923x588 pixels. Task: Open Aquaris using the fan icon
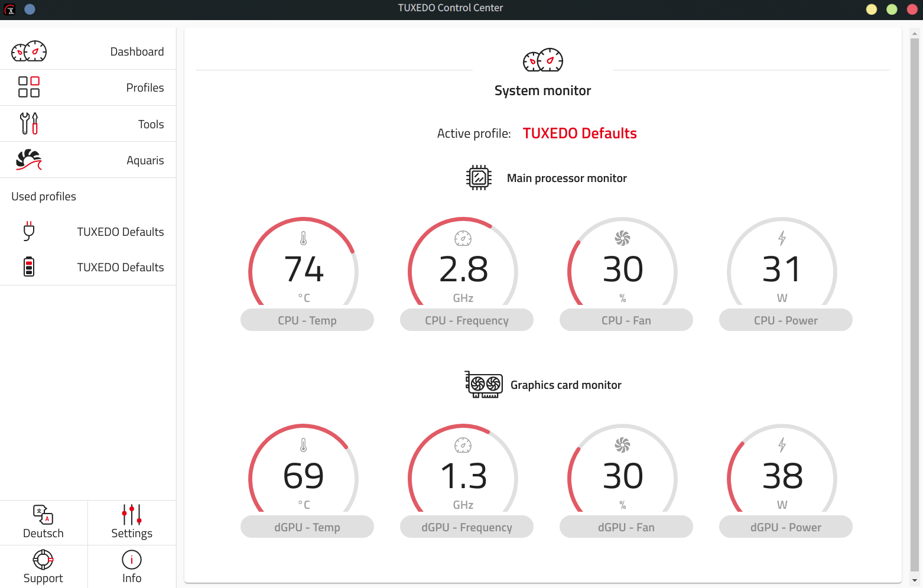click(29, 160)
